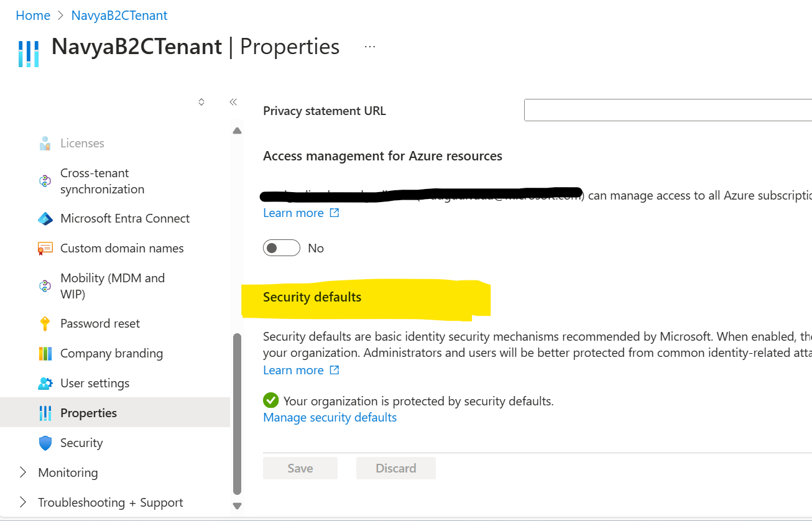Click Learn more under Security defaults
812x521 pixels.
293,370
